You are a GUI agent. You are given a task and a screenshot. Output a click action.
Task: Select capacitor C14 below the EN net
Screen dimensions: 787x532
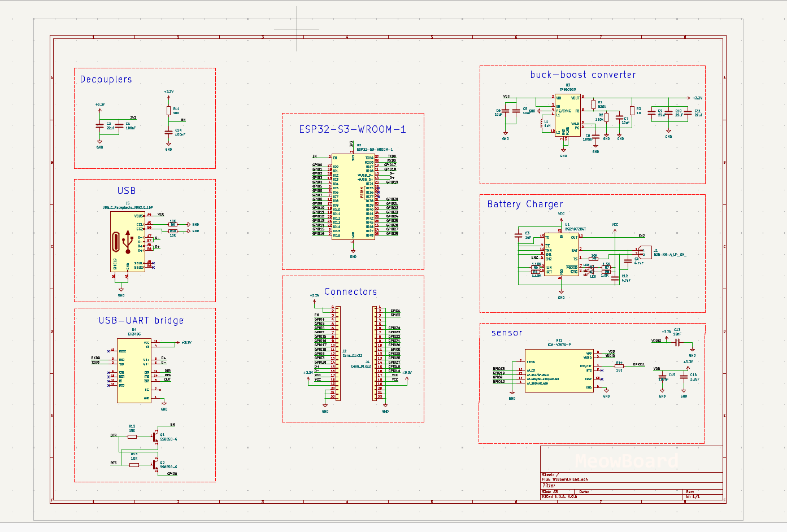point(168,132)
